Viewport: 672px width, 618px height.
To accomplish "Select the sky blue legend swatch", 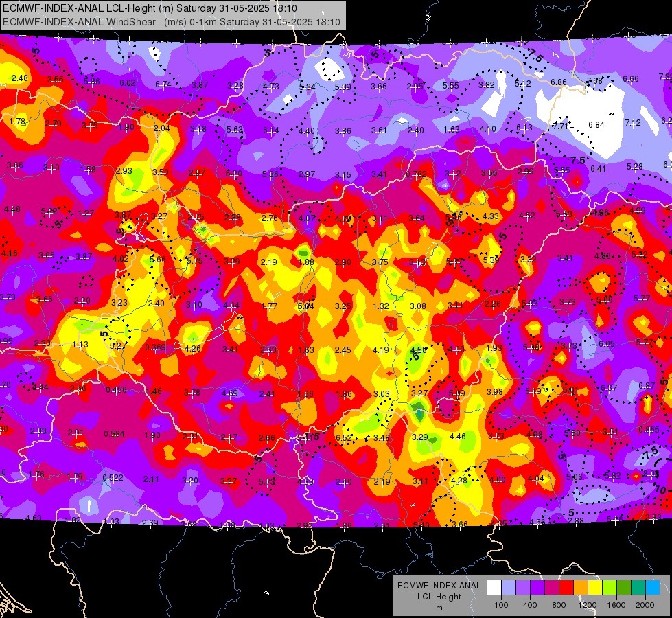I will point(653,588).
